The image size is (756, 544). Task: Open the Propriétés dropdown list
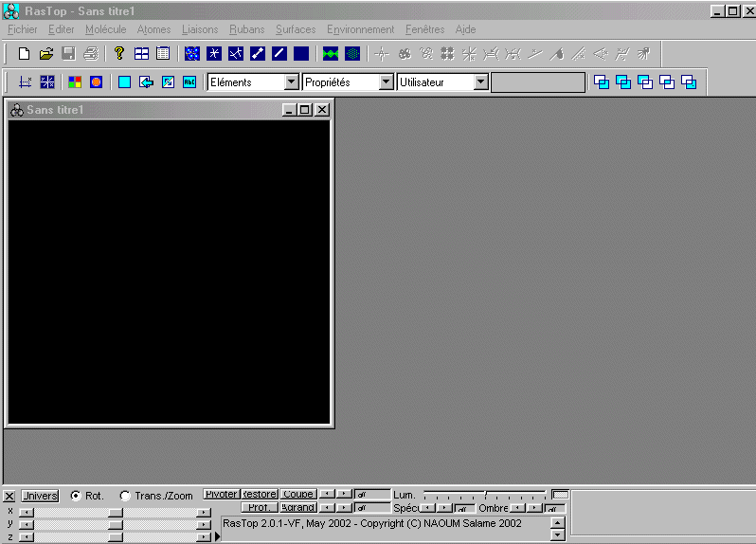[x=386, y=82]
